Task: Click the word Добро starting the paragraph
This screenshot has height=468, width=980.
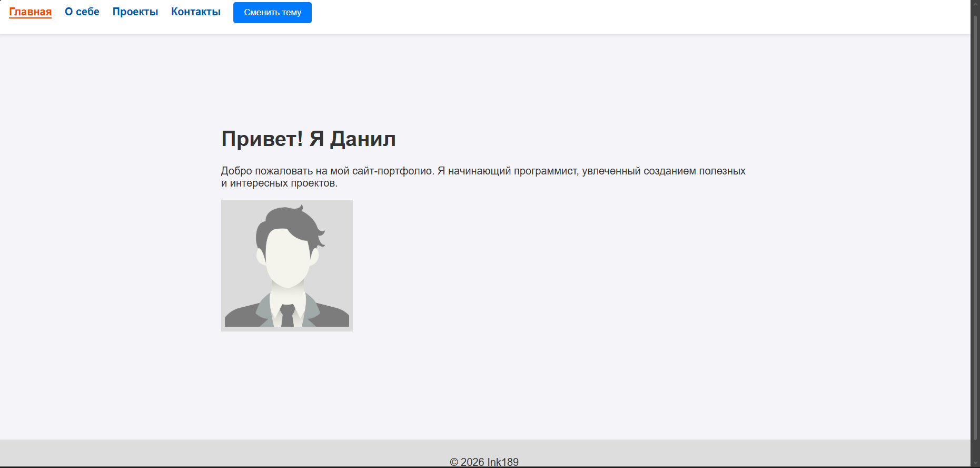Action: [236, 171]
